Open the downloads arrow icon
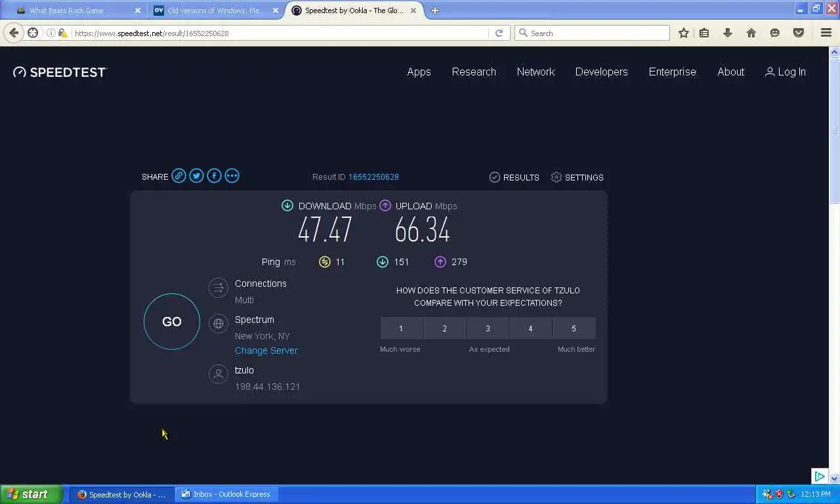Viewport: 840px width, 504px height. coord(728,33)
